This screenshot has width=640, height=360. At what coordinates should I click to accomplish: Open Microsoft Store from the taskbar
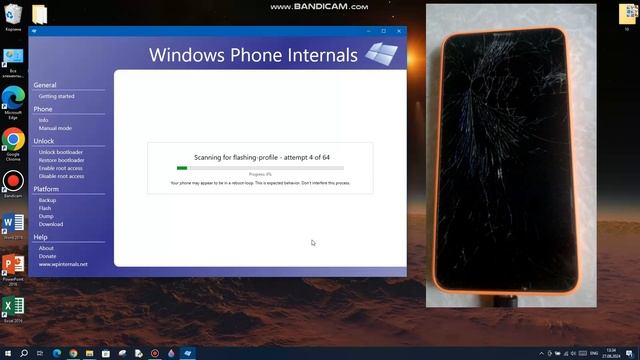(106, 353)
